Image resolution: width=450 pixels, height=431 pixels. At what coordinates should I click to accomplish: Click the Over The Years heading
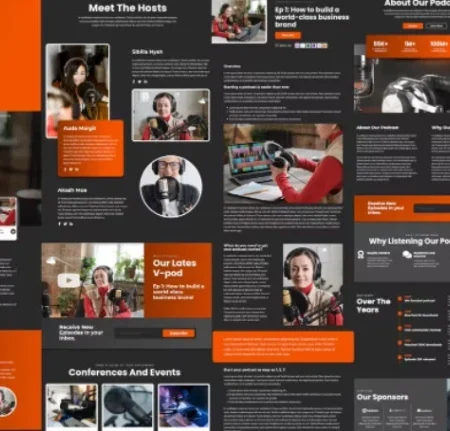coord(373,306)
